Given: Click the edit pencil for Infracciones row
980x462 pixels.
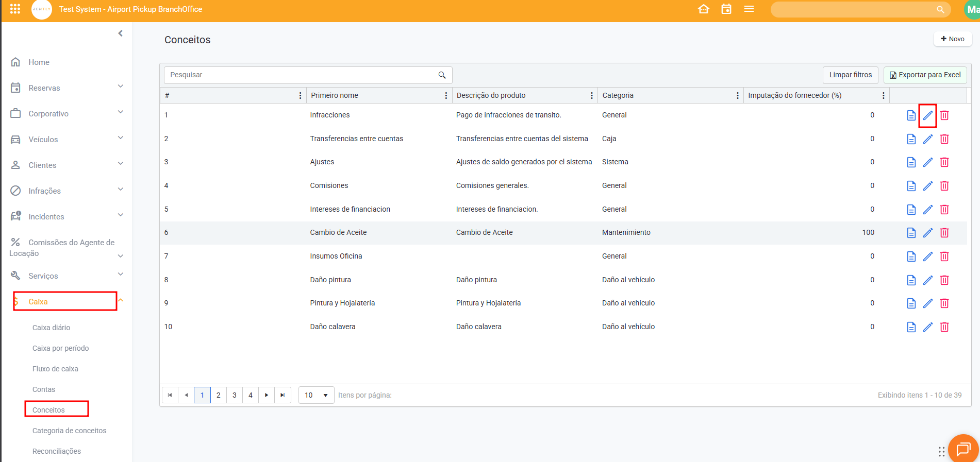Looking at the screenshot, I should coord(927,115).
